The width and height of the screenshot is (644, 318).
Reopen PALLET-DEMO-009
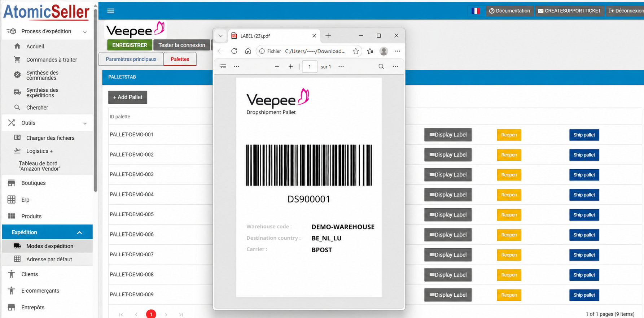[509, 295]
